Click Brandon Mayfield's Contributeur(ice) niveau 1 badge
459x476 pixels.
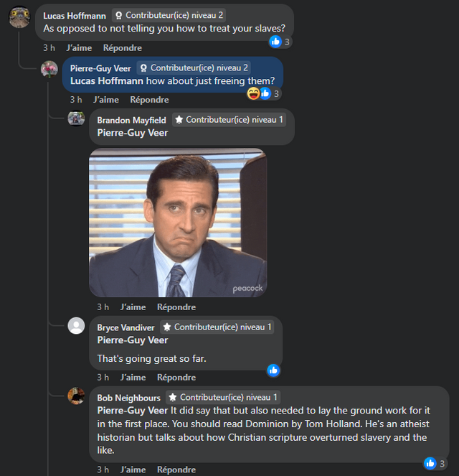pyautogui.click(x=229, y=120)
